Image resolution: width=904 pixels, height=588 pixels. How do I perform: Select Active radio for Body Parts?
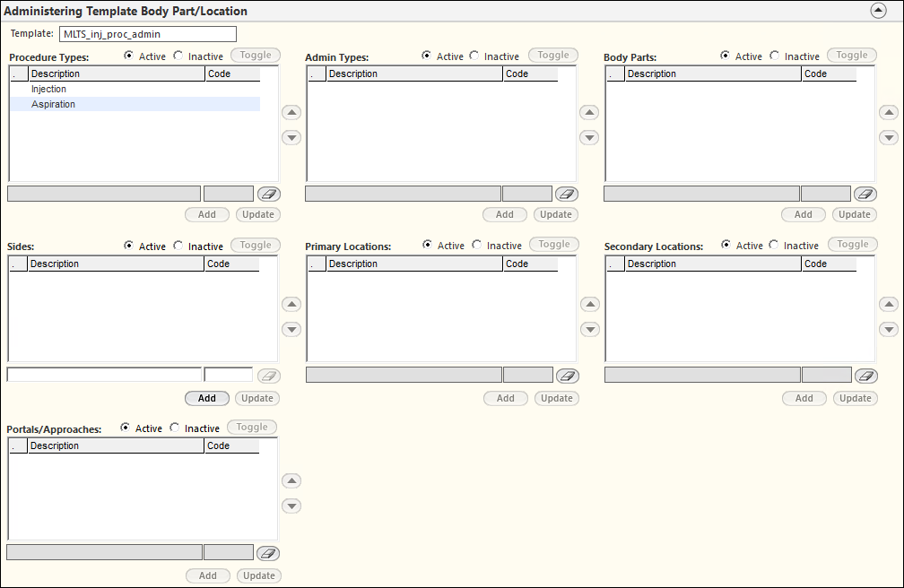(725, 56)
